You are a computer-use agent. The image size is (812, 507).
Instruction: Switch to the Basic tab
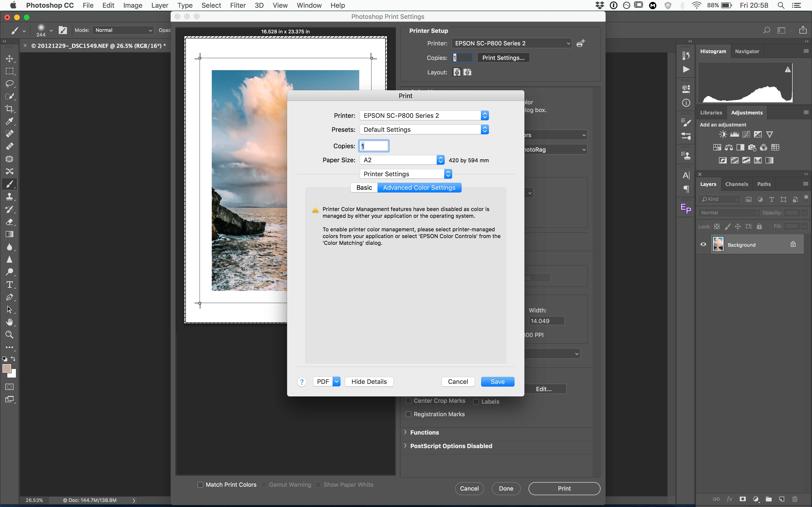click(364, 187)
